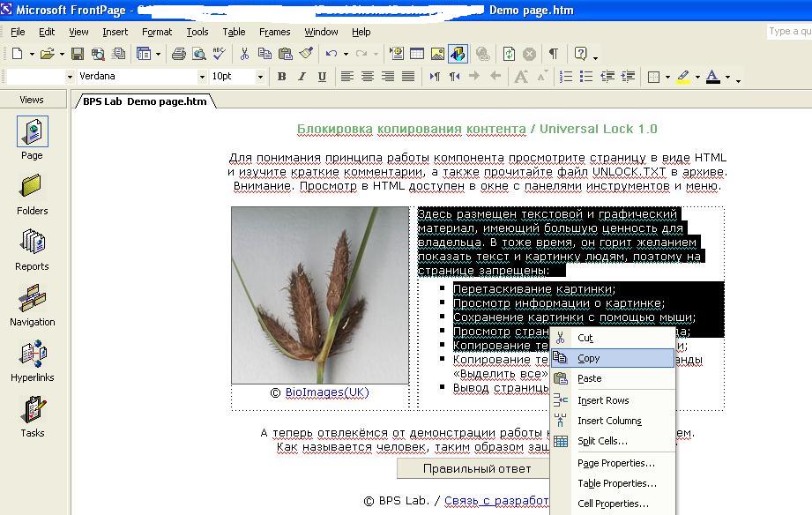The width and height of the screenshot is (812, 515).
Task: Open a file with the folder icon
Action: [47, 54]
